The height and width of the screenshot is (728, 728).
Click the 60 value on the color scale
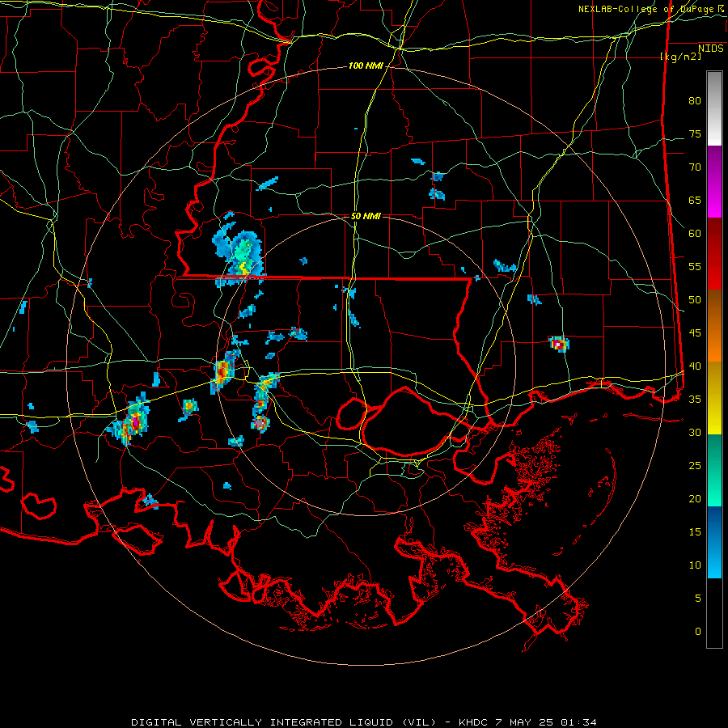(695, 234)
